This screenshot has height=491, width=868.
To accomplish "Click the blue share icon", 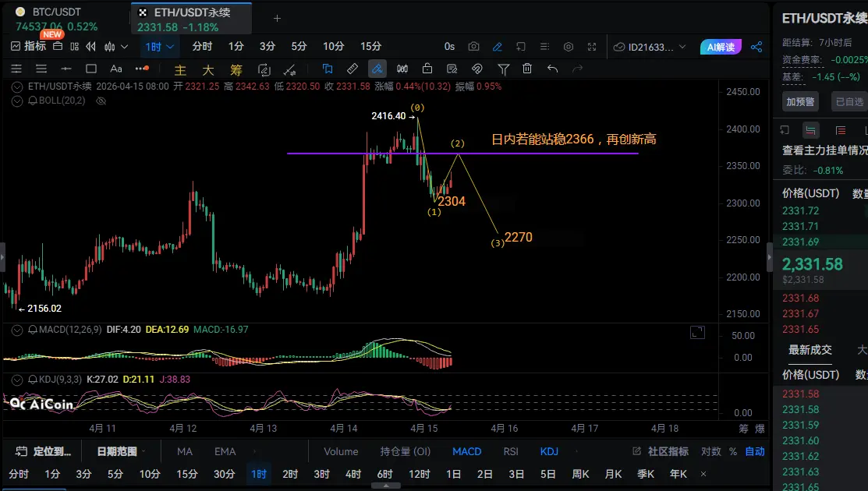I will coord(756,47).
